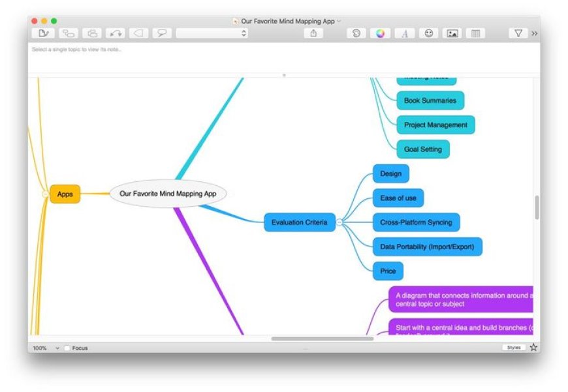Select the central Our Favorite Mind Mapping App node
Image resolution: width=568 pixels, height=392 pixels.
pos(168,194)
